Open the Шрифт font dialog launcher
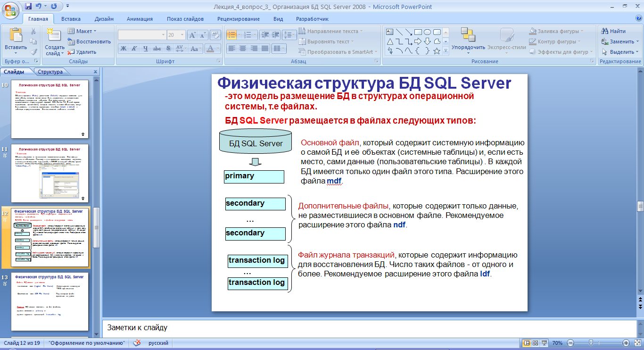The height and width of the screenshot is (350, 644). coord(219,62)
